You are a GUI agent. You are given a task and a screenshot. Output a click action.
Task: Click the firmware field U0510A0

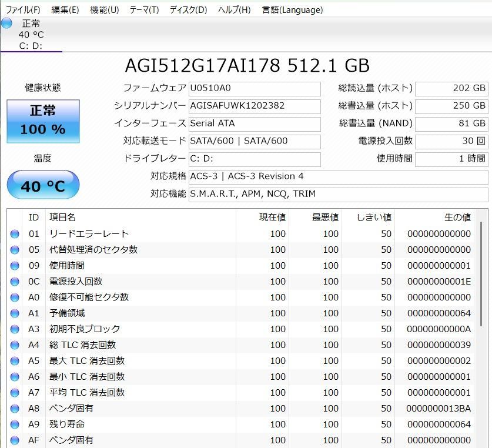click(x=255, y=89)
